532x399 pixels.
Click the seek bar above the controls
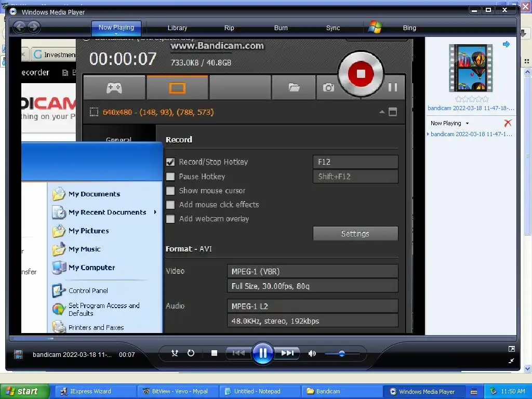pyautogui.click(x=262, y=338)
